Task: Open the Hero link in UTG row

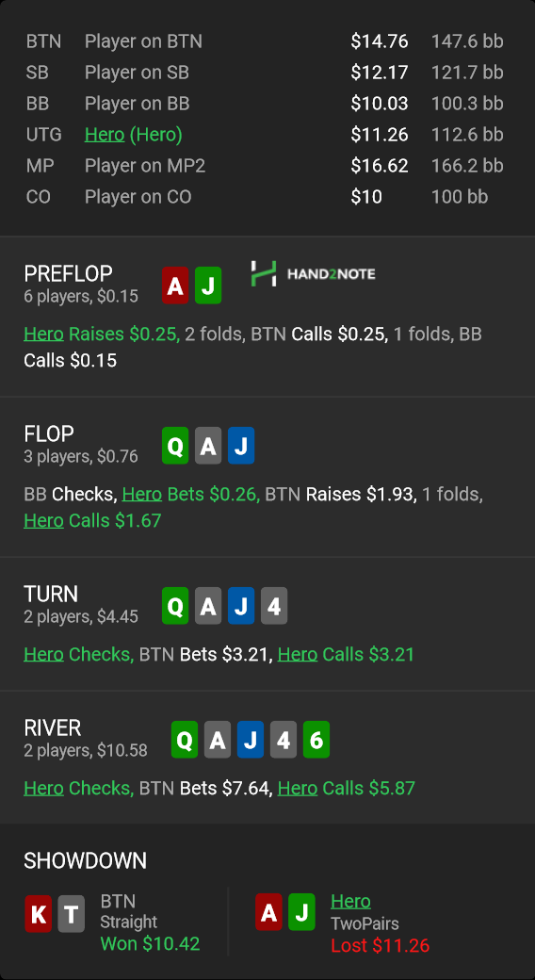Action: [x=105, y=135]
